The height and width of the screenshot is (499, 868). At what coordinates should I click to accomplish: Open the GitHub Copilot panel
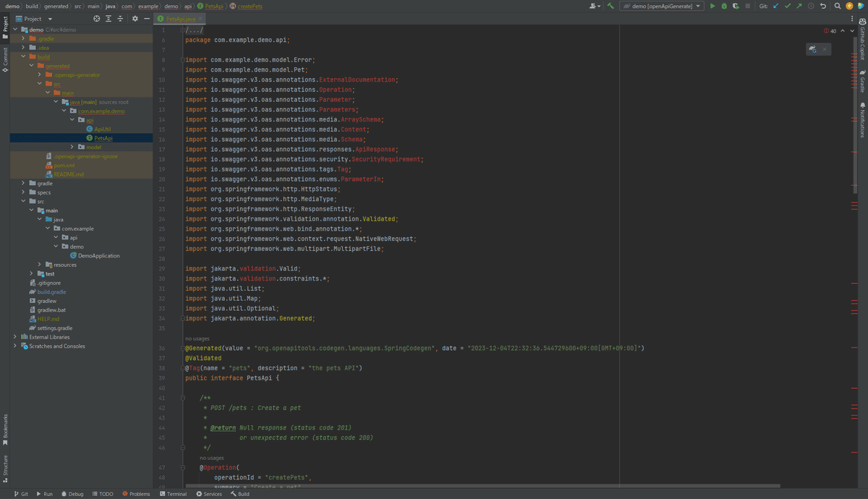point(861,43)
